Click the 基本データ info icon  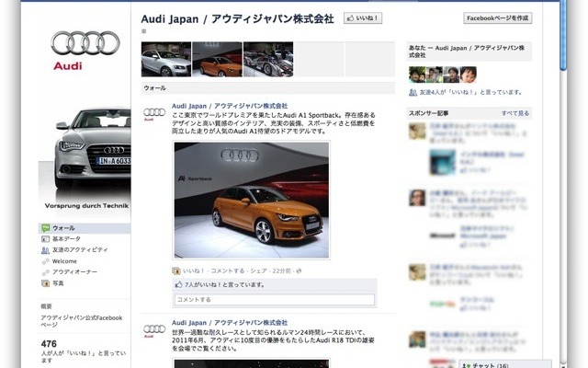point(45,239)
